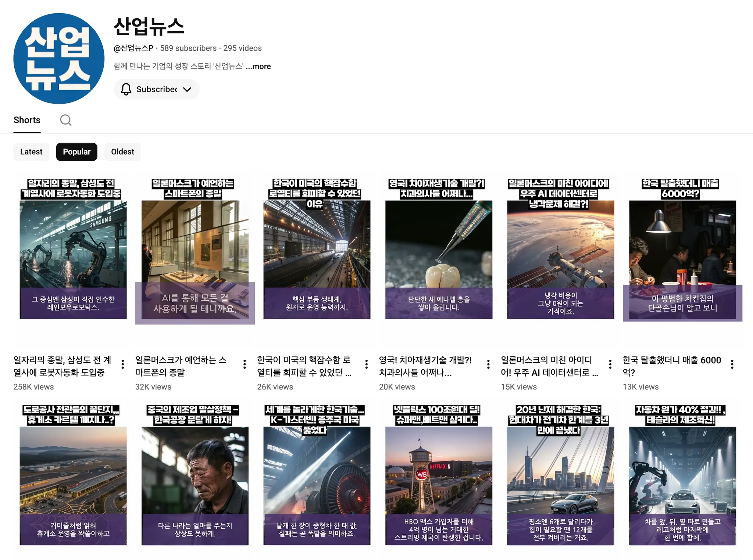Expand the Subscribed dropdown chevron
The image size is (753, 560).
coord(187,89)
